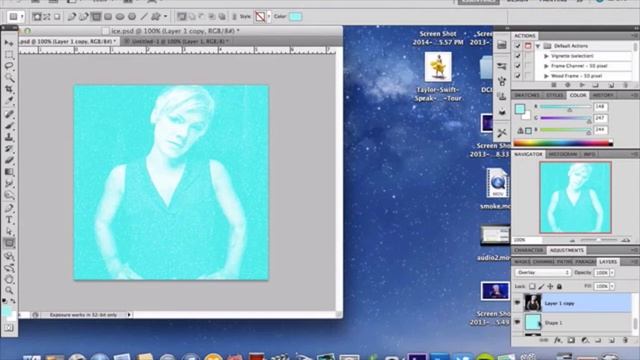
Task: Select the Rectangle shape tool in toolbox
Action: [9, 244]
